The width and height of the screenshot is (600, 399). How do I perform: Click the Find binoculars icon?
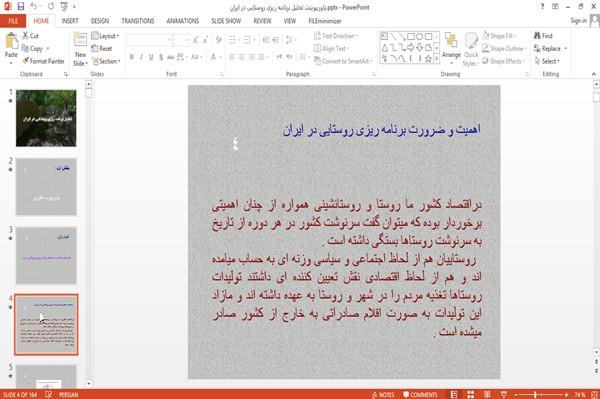(x=537, y=36)
